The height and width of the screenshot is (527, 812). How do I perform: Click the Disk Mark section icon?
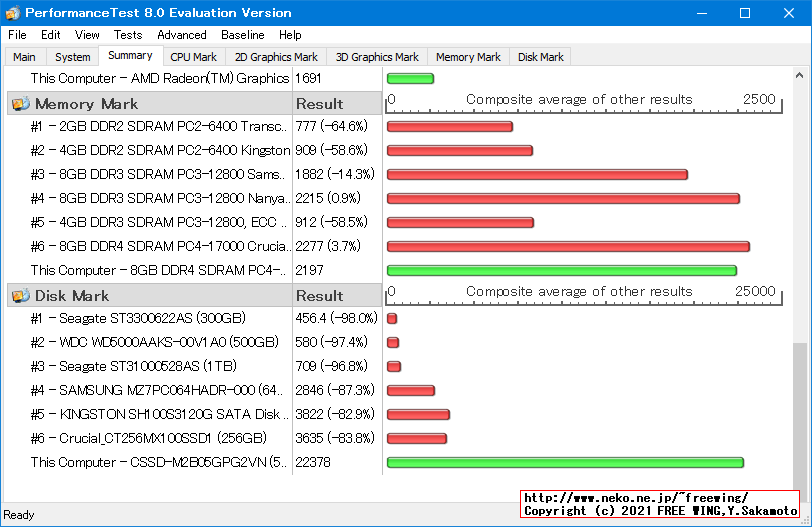coord(20,296)
